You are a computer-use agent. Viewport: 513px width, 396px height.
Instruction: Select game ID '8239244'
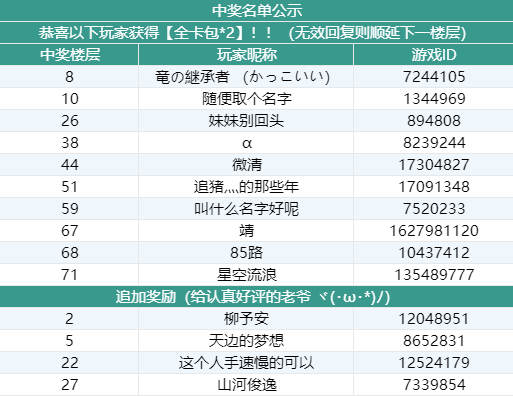point(434,143)
